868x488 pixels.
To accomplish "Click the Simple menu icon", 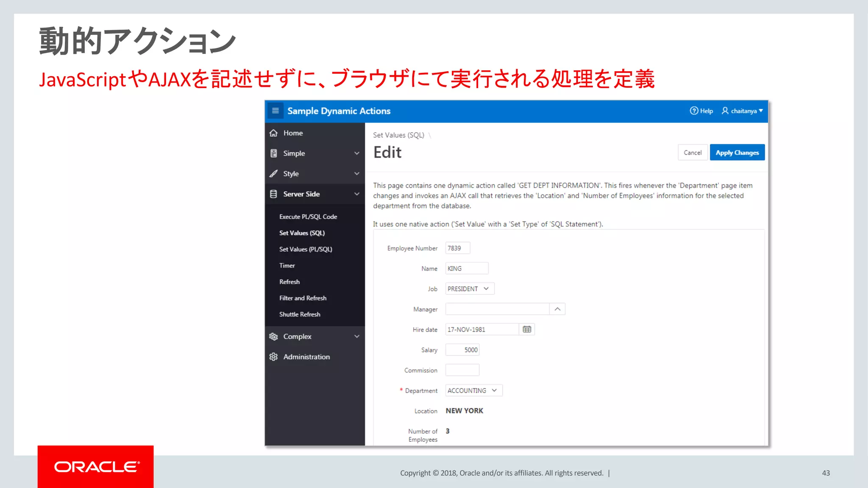I will (x=273, y=153).
